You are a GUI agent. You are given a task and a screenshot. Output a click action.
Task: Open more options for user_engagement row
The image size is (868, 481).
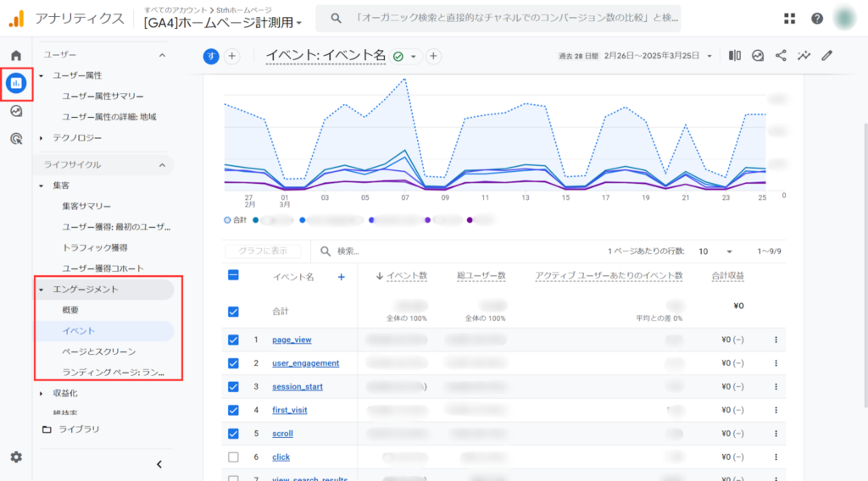(x=776, y=363)
